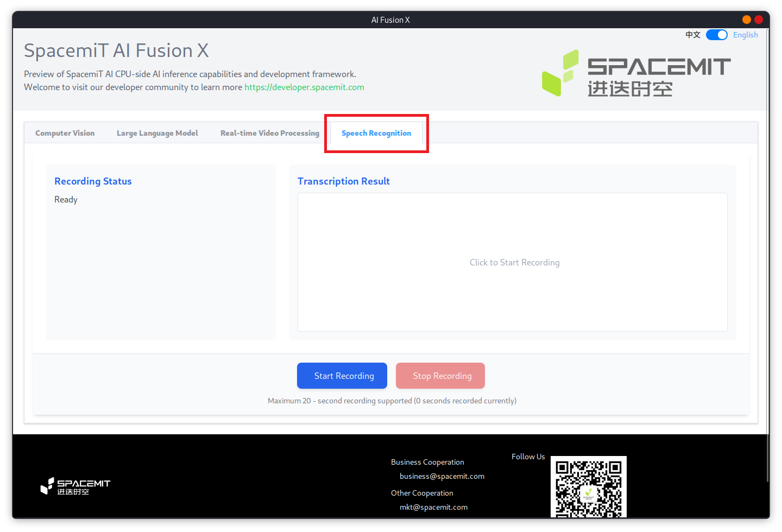Close the window with the red button
The height and width of the screenshot is (532, 782).
pos(759,20)
